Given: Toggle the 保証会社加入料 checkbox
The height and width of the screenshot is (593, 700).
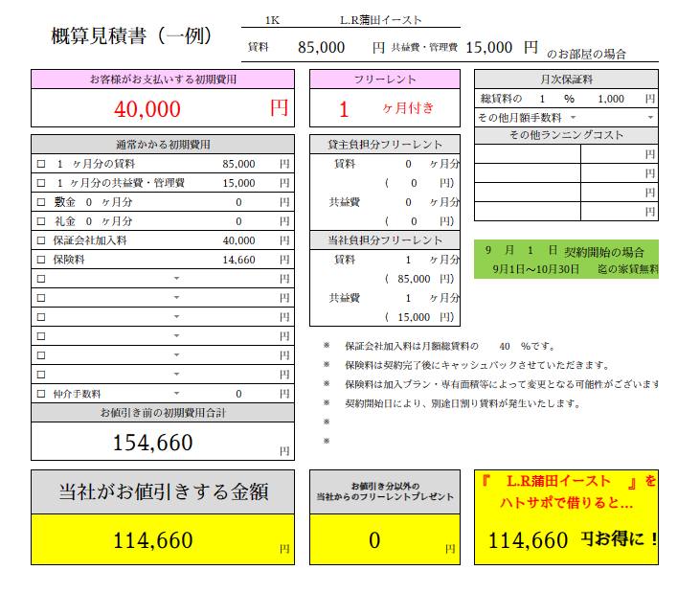Looking at the screenshot, I should [41, 240].
